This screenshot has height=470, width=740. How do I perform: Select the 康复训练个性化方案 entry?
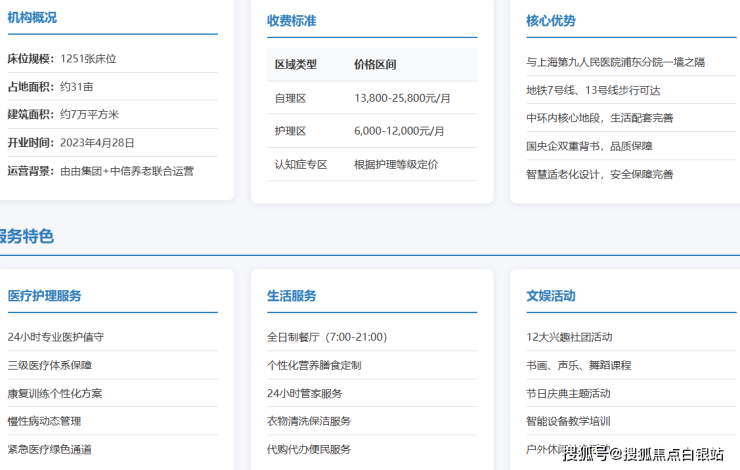(55, 393)
